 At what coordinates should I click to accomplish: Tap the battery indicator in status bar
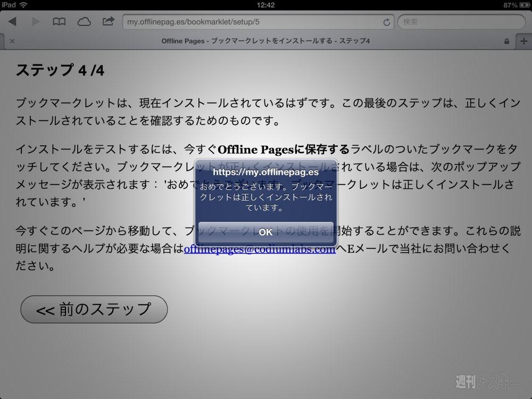pos(524,5)
